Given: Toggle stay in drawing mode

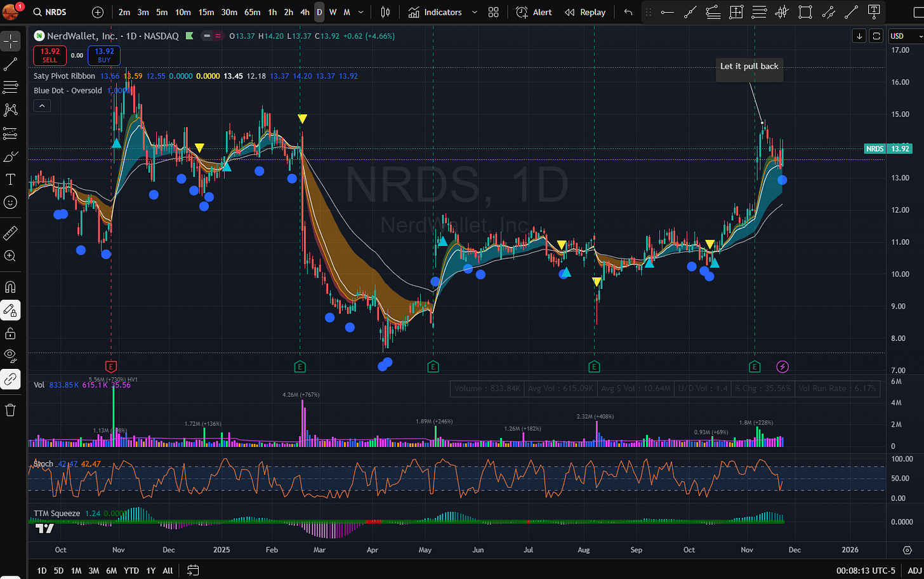Looking at the screenshot, I should [10, 310].
